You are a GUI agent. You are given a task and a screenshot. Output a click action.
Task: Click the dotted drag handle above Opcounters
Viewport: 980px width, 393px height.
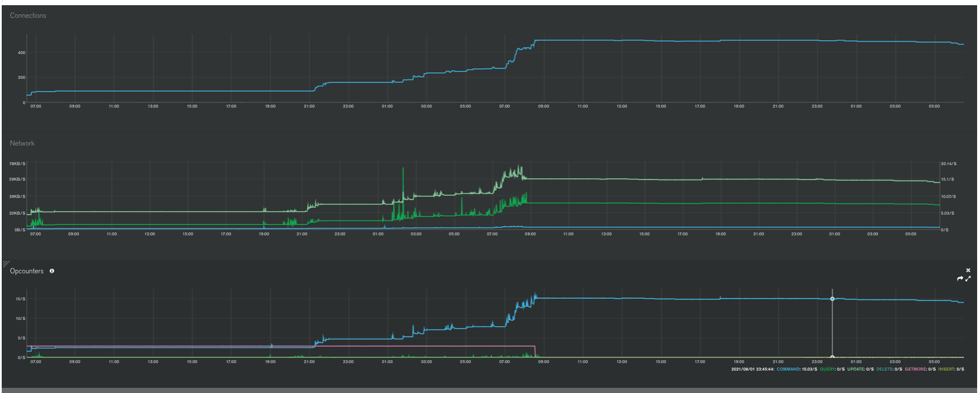pyautogui.click(x=6, y=263)
